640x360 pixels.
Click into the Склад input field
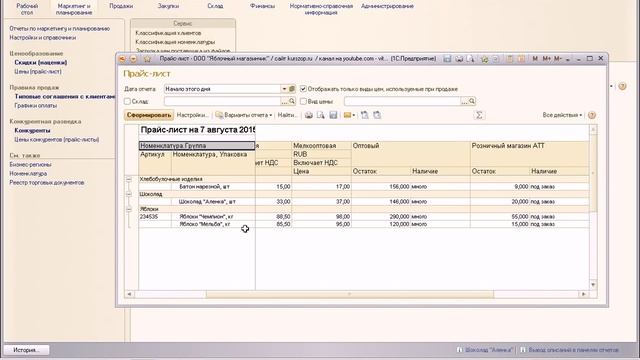point(222,101)
